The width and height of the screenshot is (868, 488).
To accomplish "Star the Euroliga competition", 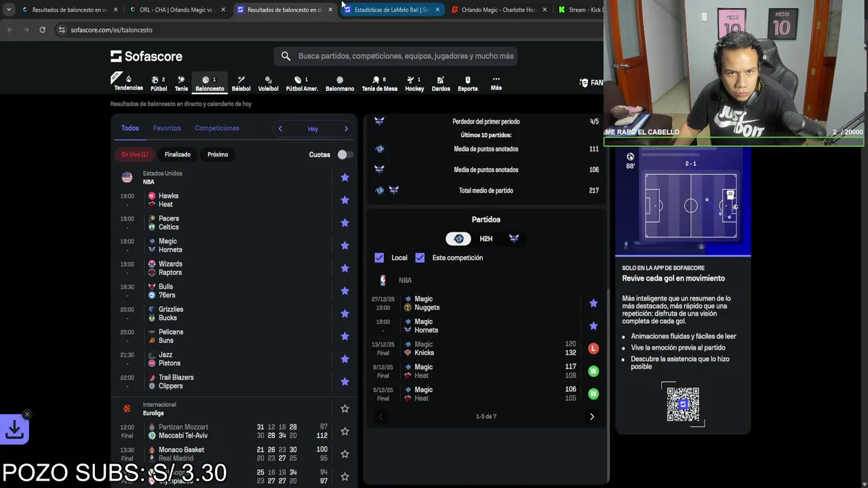I will (344, 409).
